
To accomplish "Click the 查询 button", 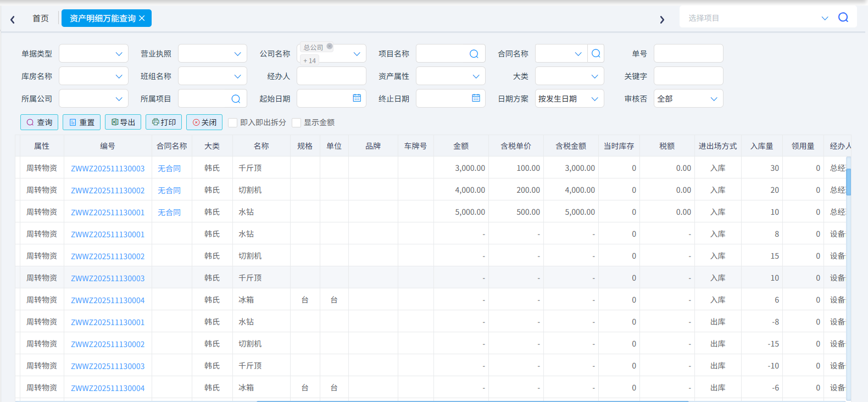I will tap(39, 122).
